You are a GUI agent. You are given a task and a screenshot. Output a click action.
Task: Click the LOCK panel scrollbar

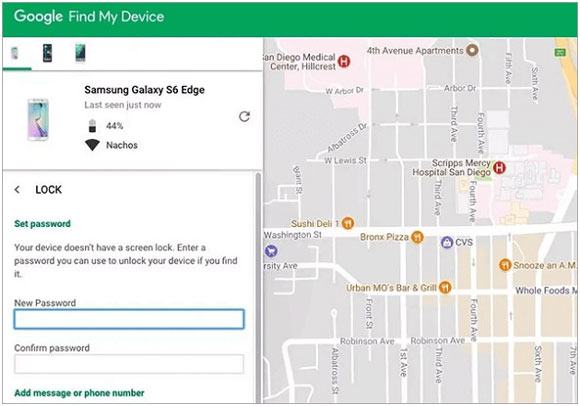coord(258,287)
